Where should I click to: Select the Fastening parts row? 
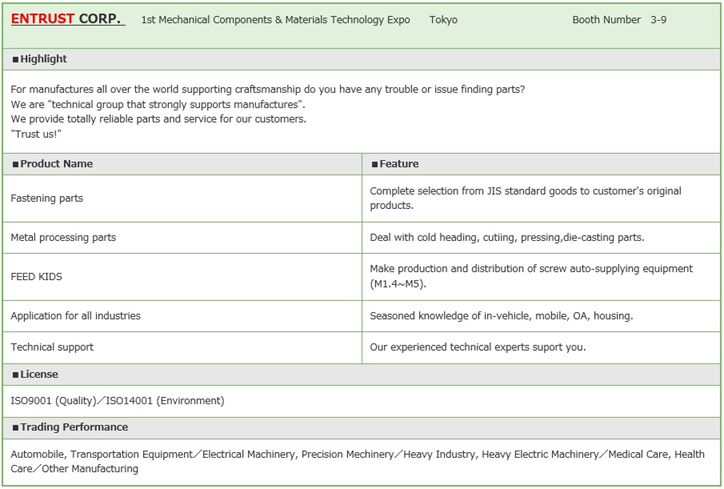[x=47, y=198]
